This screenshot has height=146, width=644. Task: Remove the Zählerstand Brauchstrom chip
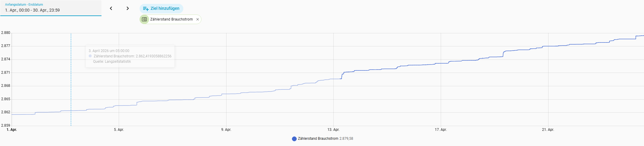(198, 19)
